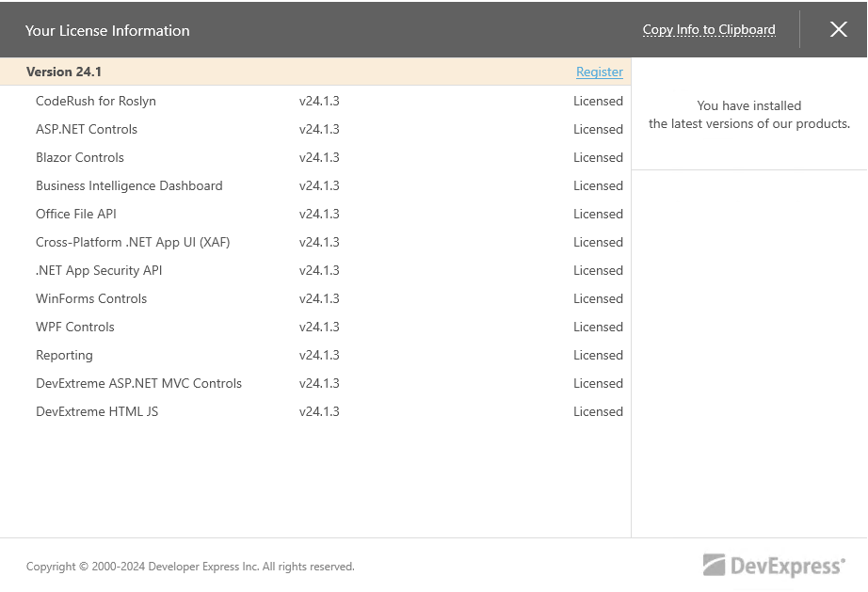Select WPF Controls product

pos(315,327)
